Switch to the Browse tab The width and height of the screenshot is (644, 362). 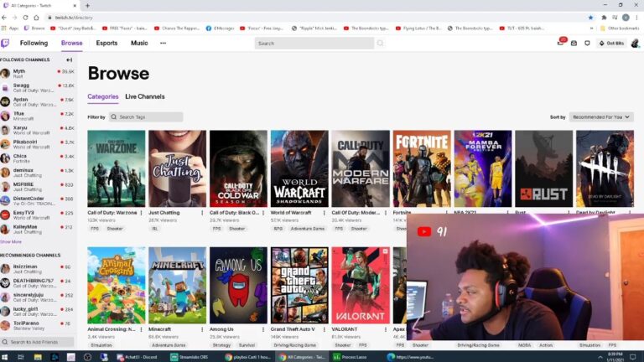(x=71, y=43)
